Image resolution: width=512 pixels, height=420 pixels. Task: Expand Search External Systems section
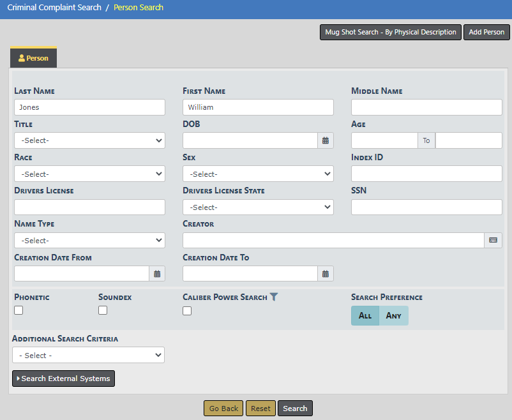63,379
